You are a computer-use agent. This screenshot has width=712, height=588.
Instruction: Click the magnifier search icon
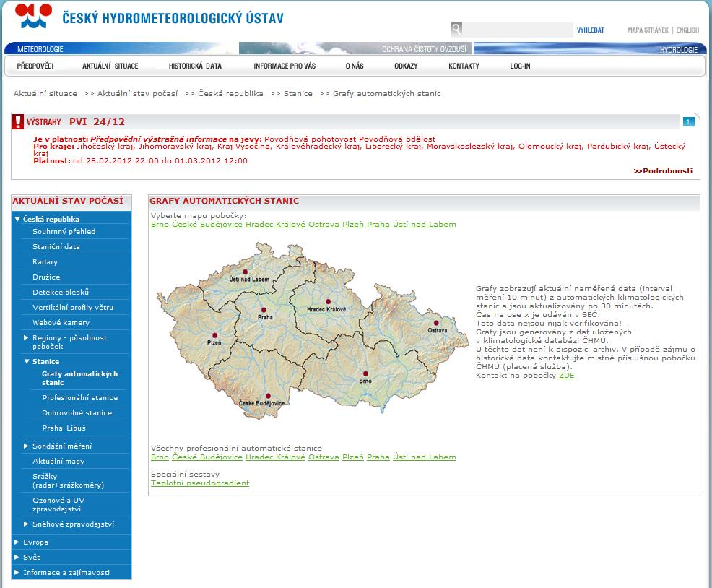[x=456, y=29]
